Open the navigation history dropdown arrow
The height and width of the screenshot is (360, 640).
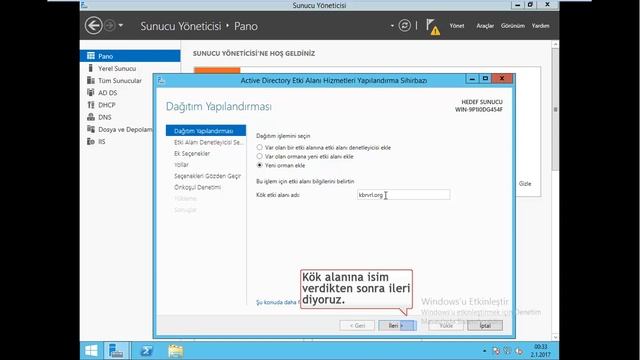tap(121, 25)
